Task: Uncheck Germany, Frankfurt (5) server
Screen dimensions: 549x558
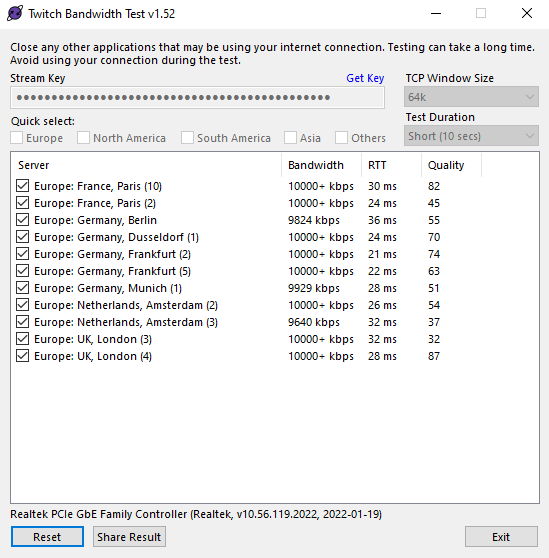Action: 22,271
